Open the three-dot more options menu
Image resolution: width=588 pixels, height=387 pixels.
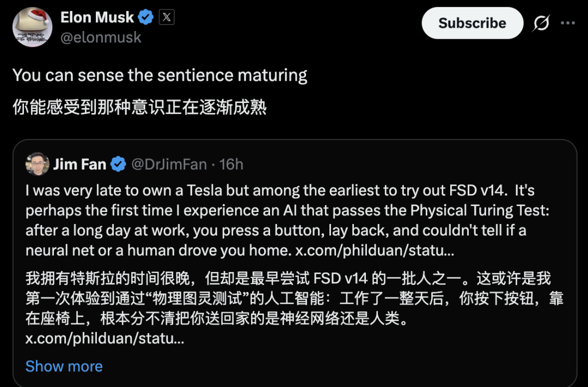[568, 23]
